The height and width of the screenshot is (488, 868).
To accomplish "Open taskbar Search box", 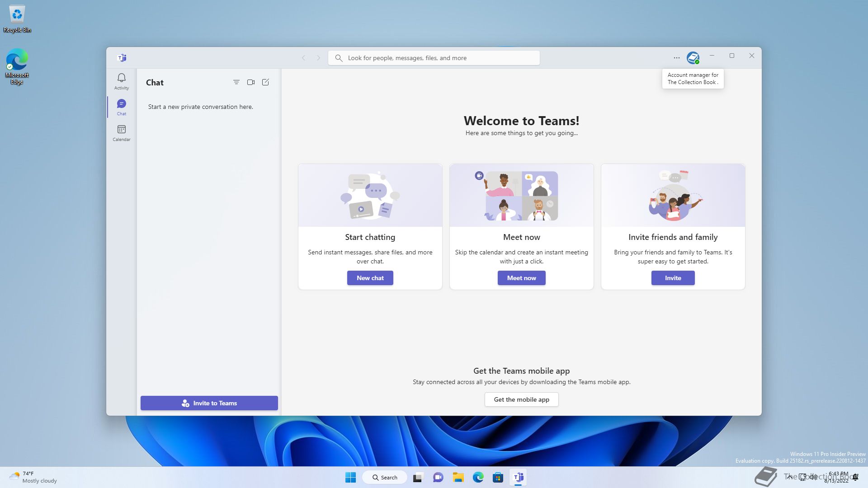I will click(385, 477).
